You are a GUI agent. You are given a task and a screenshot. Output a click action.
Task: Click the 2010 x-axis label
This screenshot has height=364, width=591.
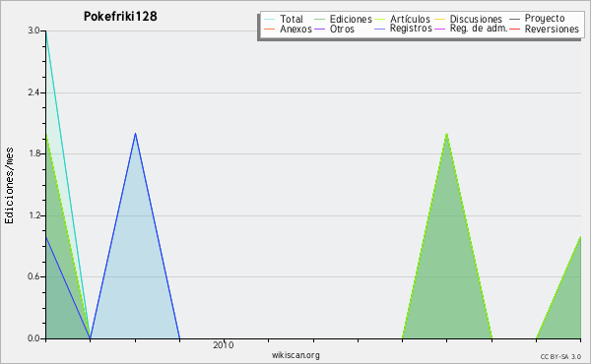click(224, 344)
